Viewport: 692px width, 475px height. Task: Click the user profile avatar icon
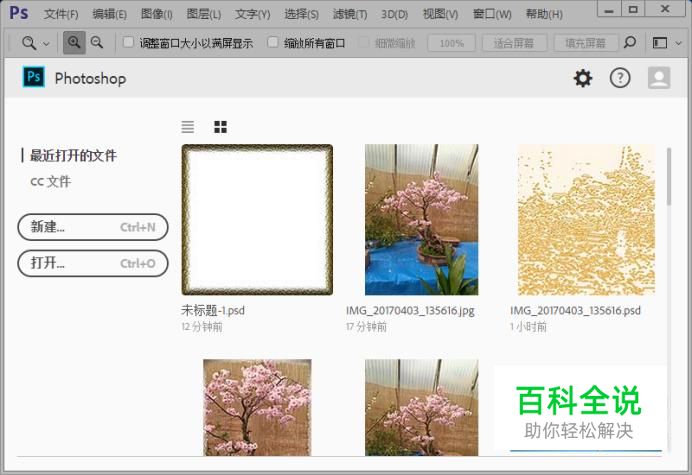[x=659, y=78]
